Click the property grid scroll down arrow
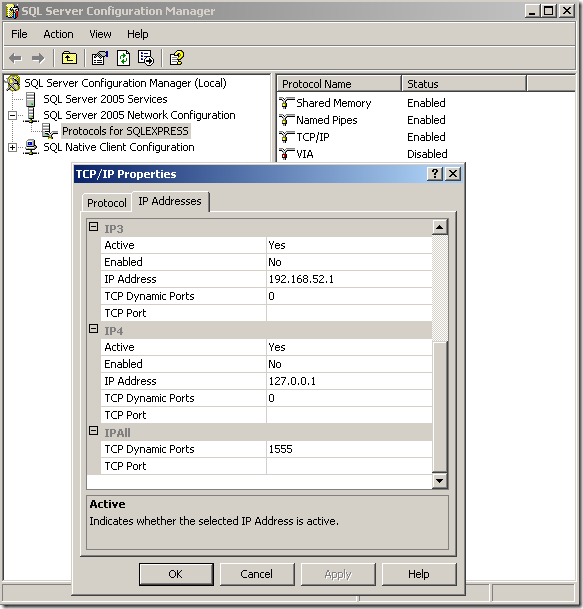This screenshot has width=583, height=609. click(x=440, y=481)
